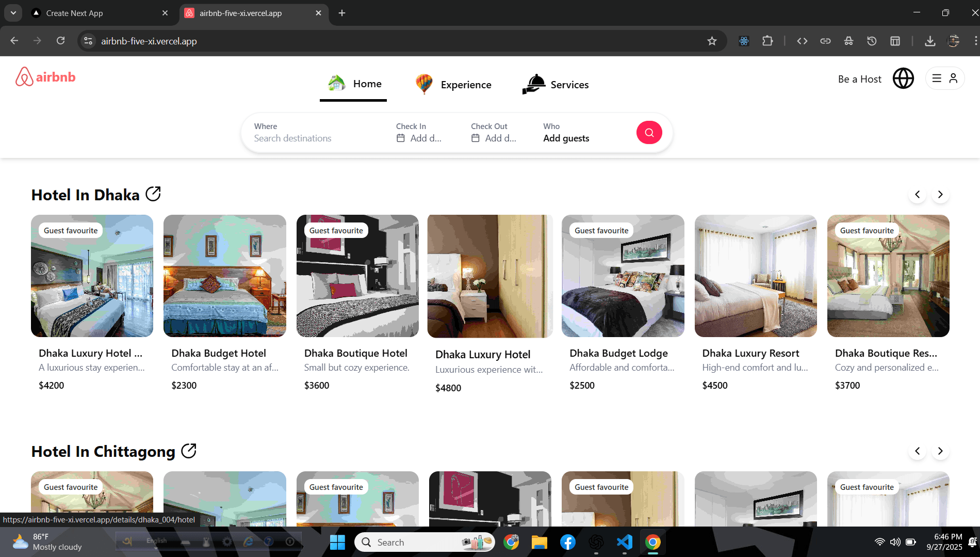Open the hamburger user profile menu

coord(944,78)
